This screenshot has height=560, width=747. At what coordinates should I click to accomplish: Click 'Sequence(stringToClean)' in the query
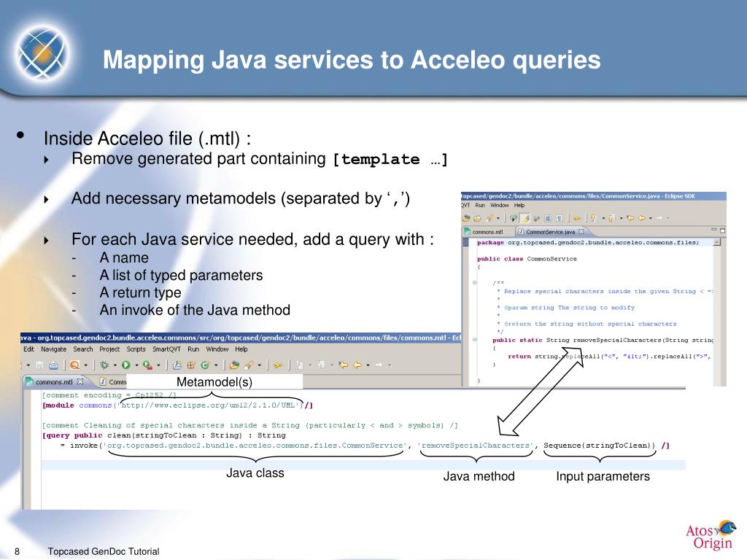[x=600, y=446]
